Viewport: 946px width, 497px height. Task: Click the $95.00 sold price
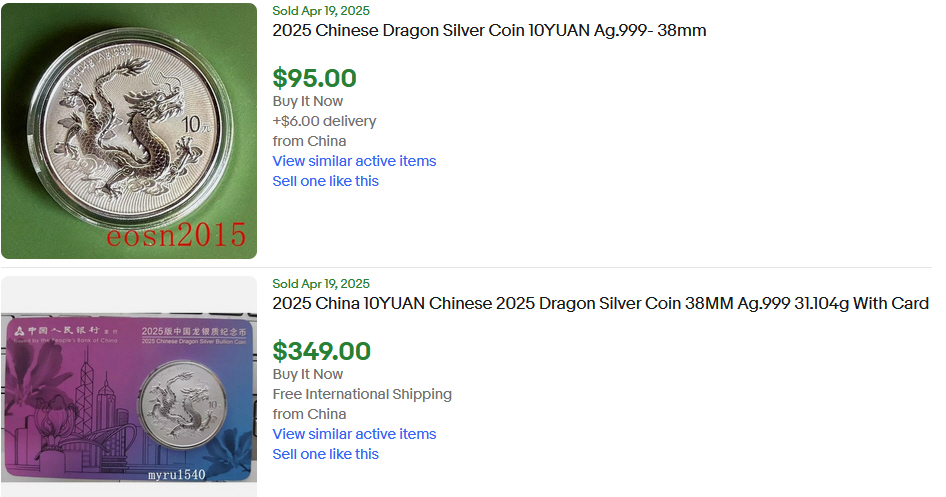[314, 78]
